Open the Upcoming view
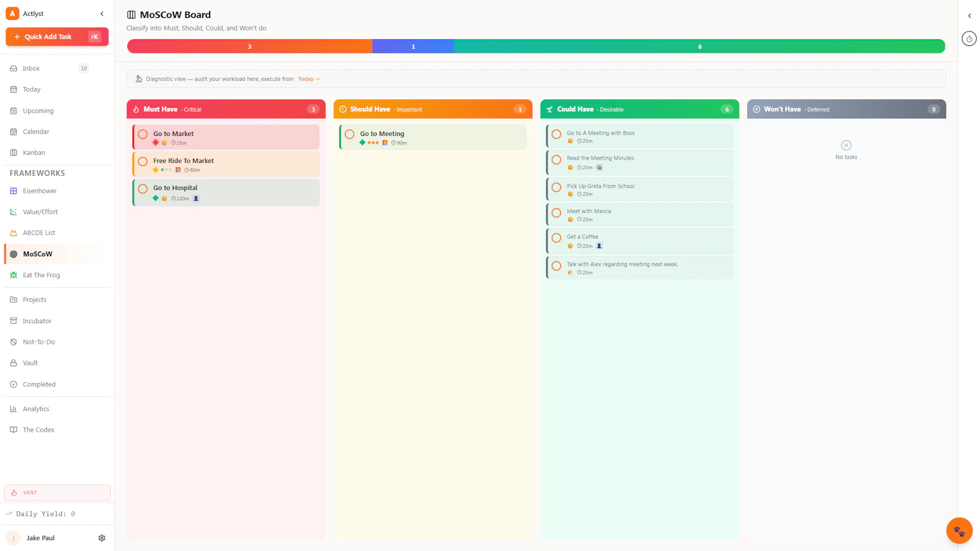The width and height of the screenshot is (980, 551). tap(57, 111)
